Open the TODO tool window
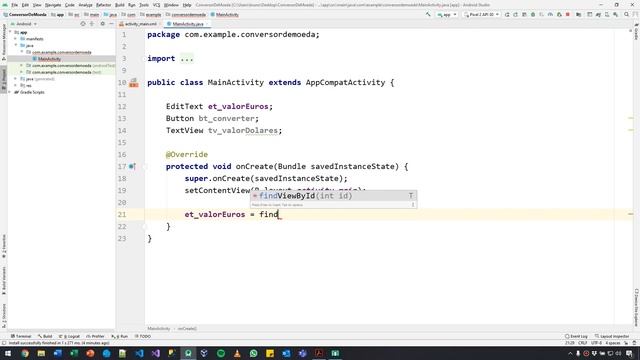This screenshot has height=360, width=640. (x=143, y=336)
